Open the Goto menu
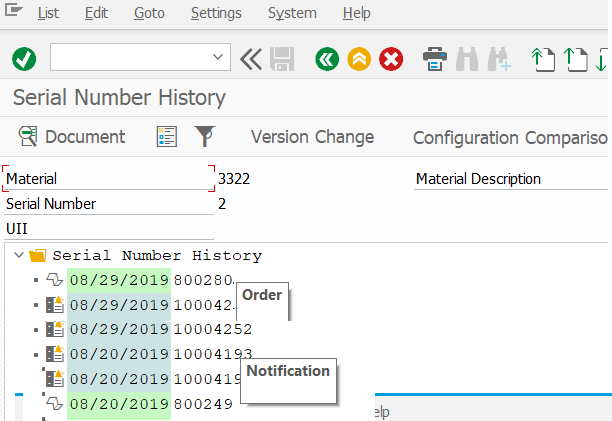 (149, 13)
